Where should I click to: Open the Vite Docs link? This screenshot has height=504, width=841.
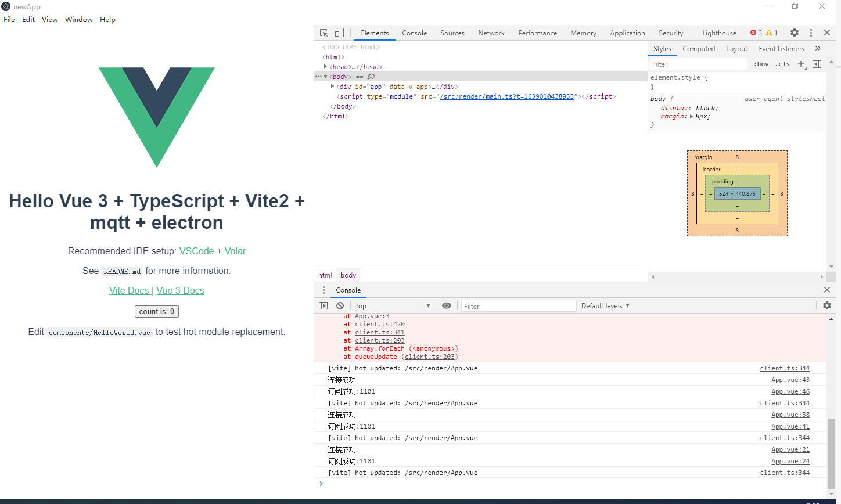pyautogui.click(x=129, y=291)
